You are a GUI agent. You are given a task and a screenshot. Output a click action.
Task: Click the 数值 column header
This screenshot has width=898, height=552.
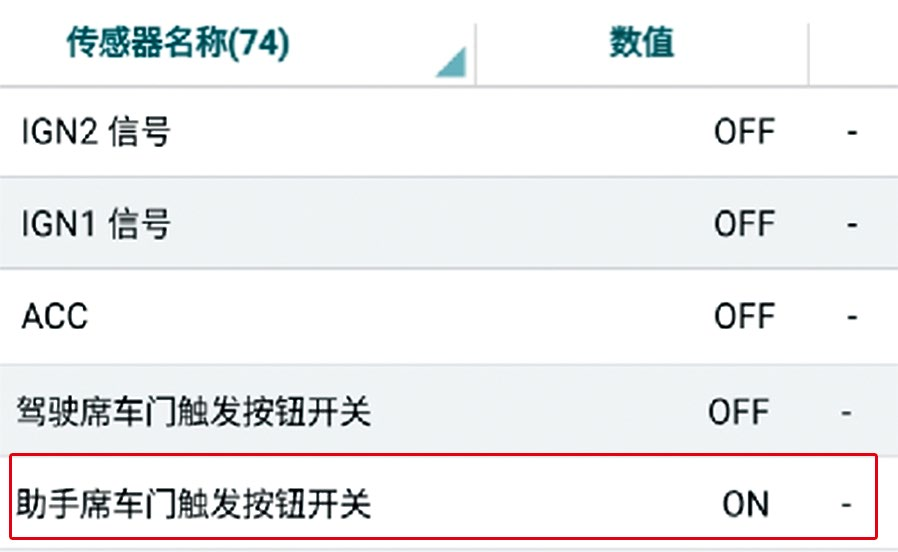pos(642,43)
